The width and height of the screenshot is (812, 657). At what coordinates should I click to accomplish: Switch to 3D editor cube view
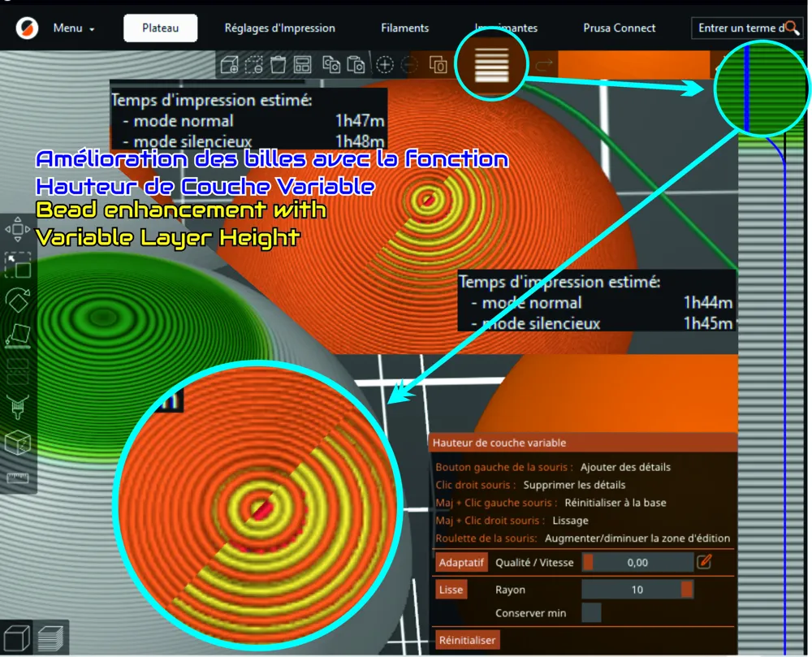coord(16,638)
